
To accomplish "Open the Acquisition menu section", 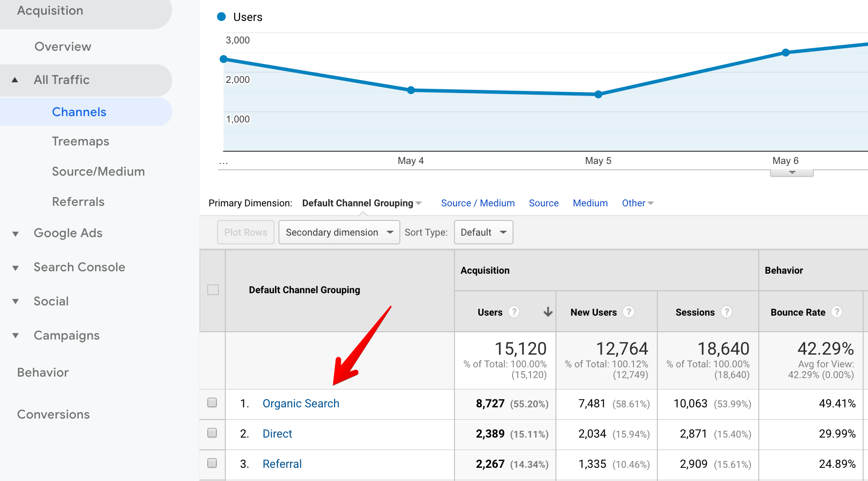I will 50,11.
